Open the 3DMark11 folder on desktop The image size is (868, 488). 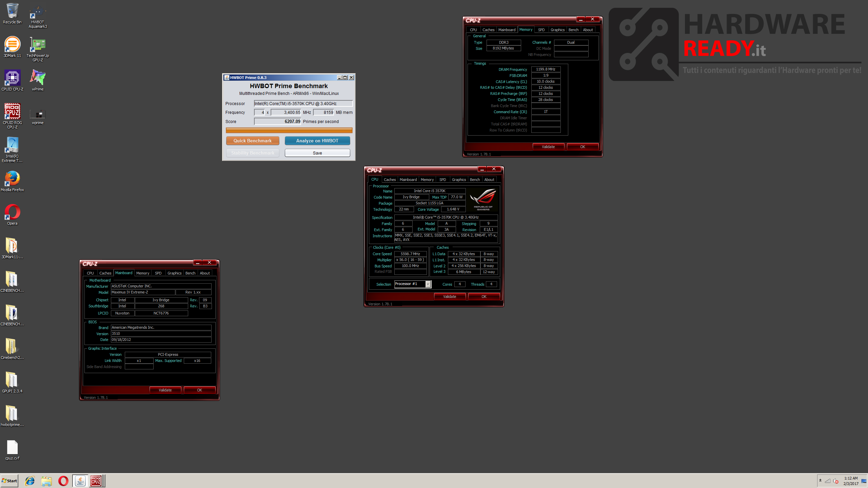click(12, 248)
